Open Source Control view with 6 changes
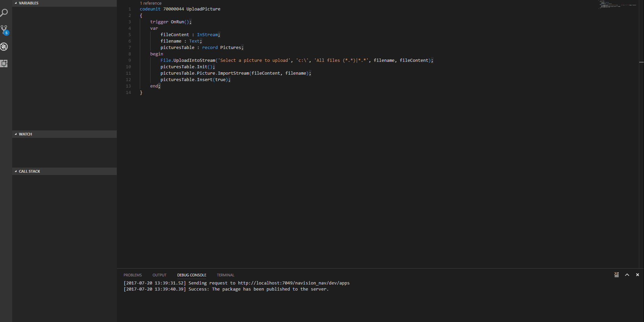Image resolution: width=644 pixels, height=322 pixels. tap(4, 30)
